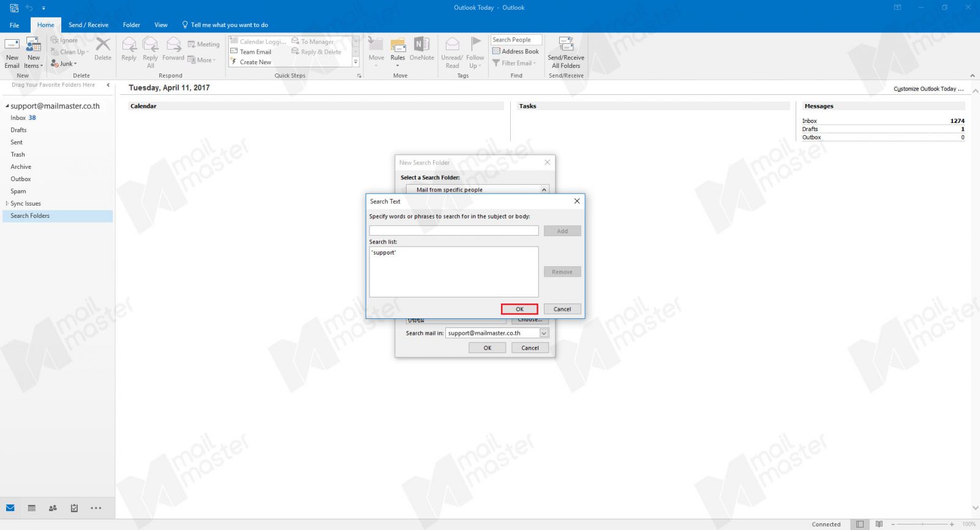Open the More respond options dropdown
980x530 pixels.
pos(202,60)
